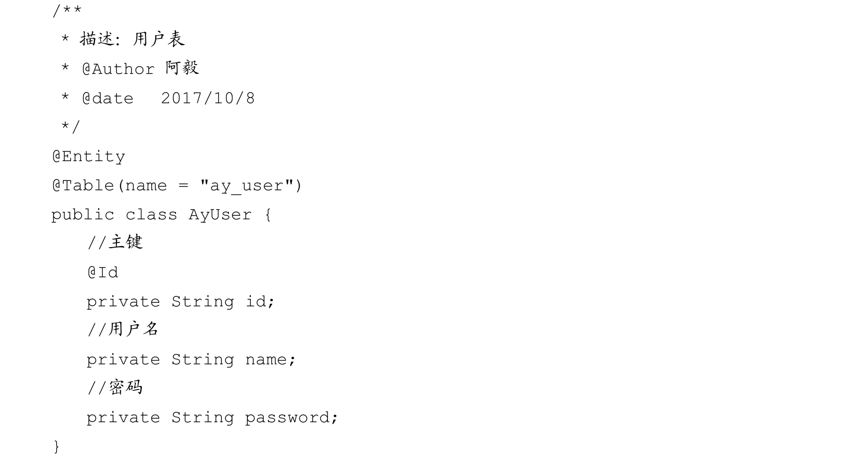
Task: Click the @Table annotation keyword
Action: [x=83, y=185]
